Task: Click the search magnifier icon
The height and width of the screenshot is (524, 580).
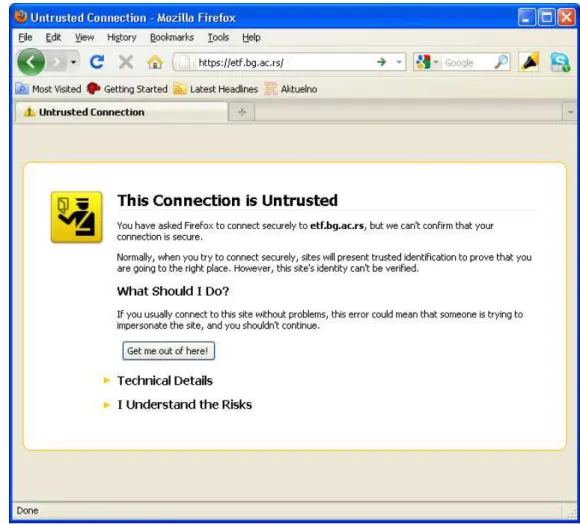Action: pos(502,62)
